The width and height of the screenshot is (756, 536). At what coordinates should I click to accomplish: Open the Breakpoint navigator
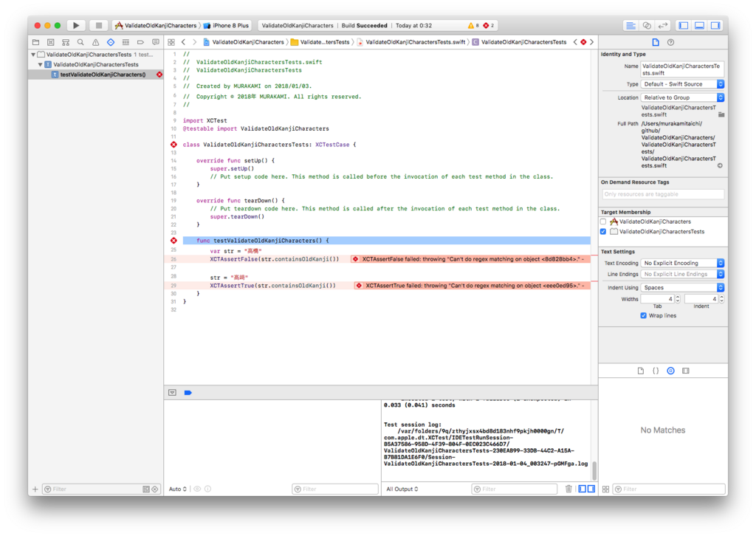(140, 42)
